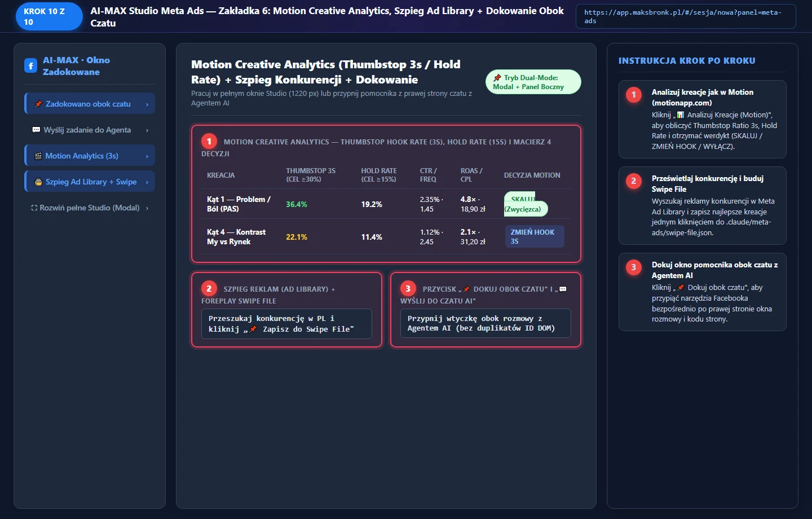Click the 36.4% Thumbstop value
The width and height of the screenshot is (812, 519).
pos(297,204)
